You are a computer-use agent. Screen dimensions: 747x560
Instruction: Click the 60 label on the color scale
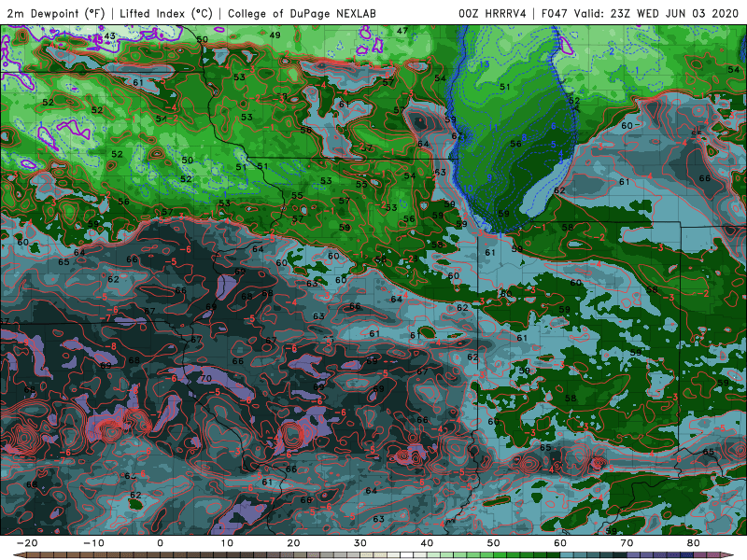click(x=560, y=543)
